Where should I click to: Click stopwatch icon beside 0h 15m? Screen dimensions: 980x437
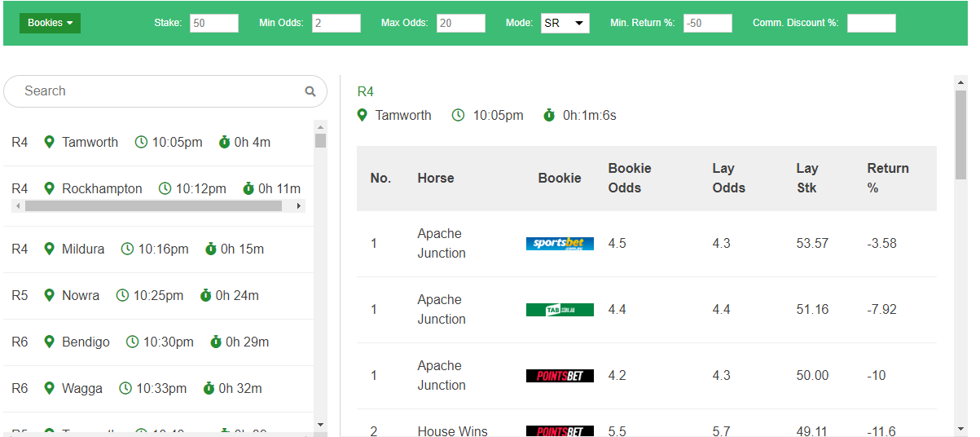tap(210, 249)
